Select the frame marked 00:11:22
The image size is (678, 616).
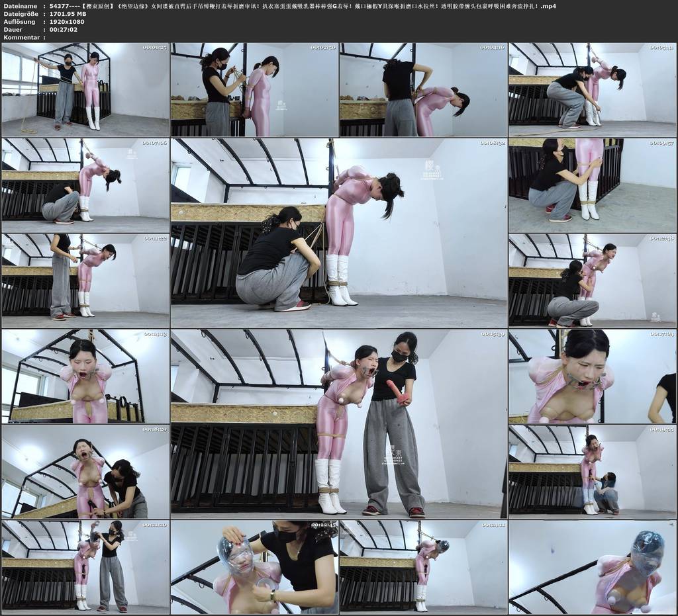[85, 281]
